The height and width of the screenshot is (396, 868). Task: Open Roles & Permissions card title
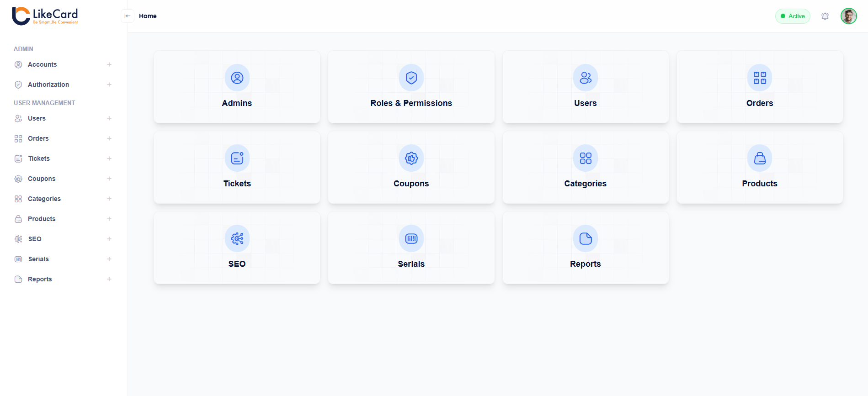411,103
